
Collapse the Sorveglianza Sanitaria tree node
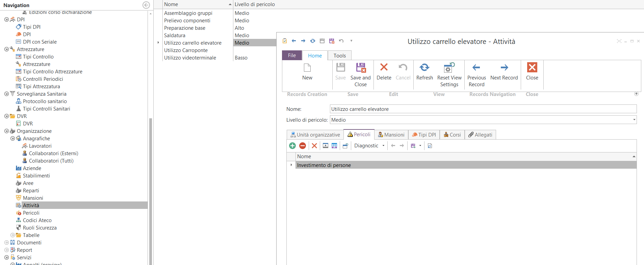pos(6,94)
